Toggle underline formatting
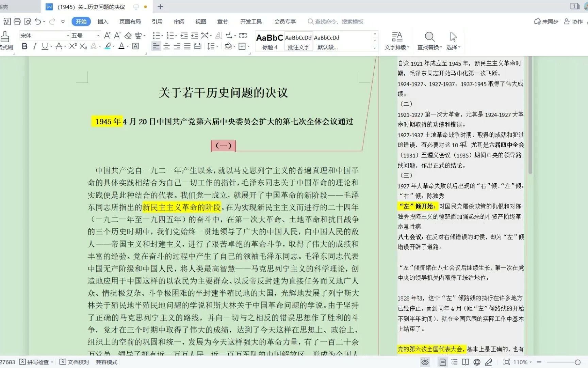 pyautogui.click(x=45, y=46)
